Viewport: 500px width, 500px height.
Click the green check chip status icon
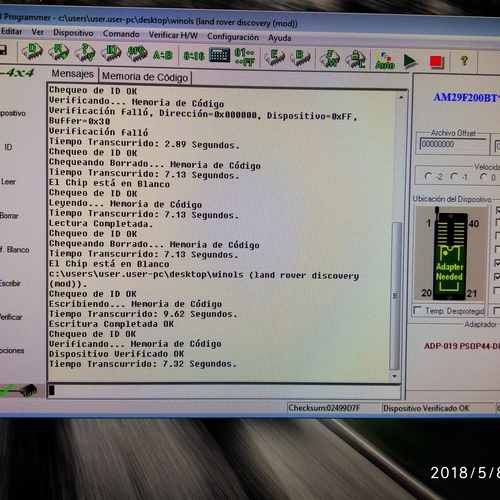18,390
